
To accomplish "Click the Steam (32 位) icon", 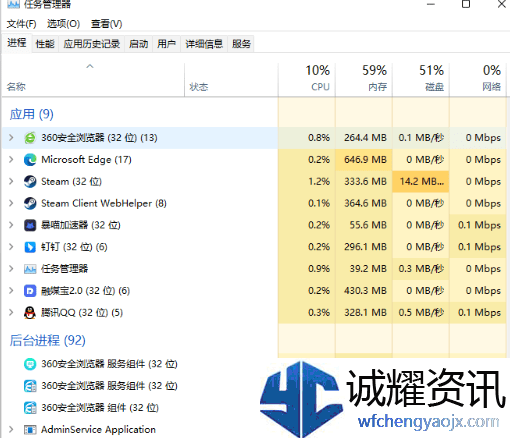I will click(30, 182).
